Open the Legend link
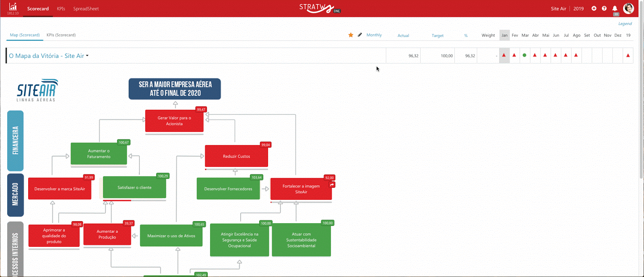 pos(625,24)
